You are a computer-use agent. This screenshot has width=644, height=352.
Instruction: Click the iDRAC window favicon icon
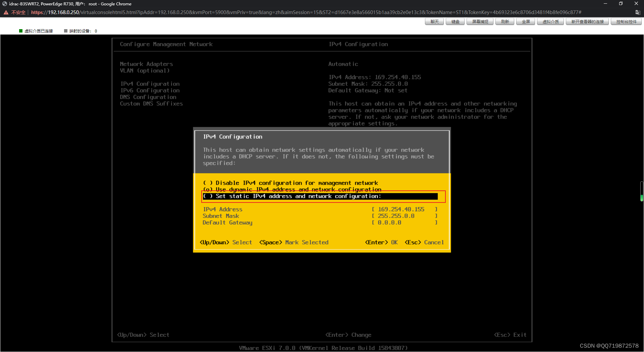pos(5,4)
